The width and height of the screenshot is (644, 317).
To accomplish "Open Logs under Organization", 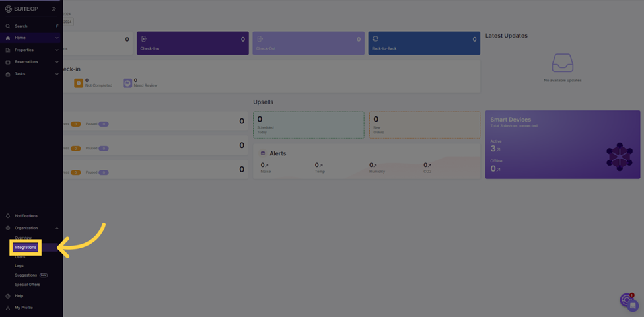I will [x=19, y=266].
